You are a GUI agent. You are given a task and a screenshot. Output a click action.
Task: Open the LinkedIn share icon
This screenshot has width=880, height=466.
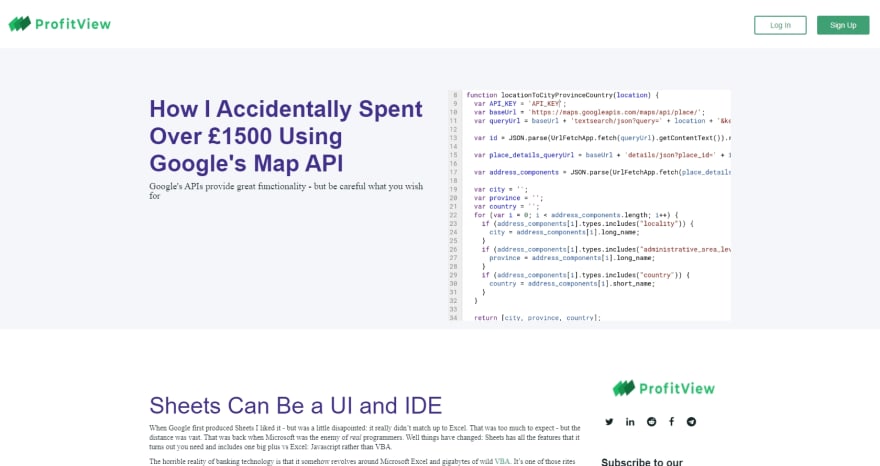(630, 422)
